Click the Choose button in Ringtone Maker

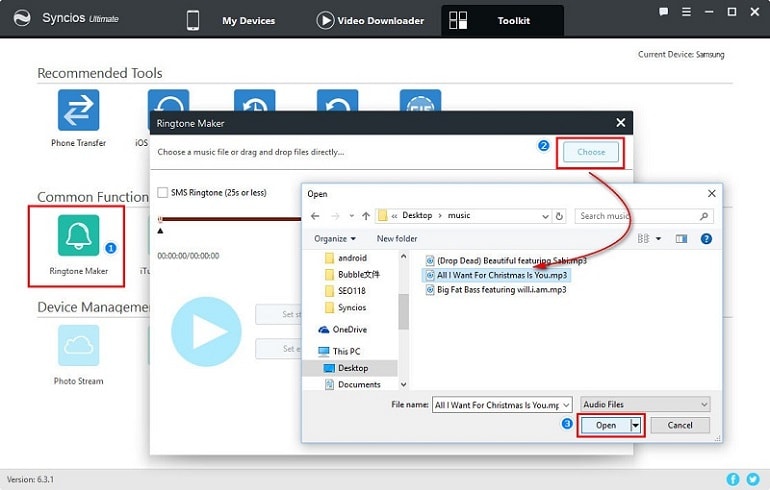tap(591, 152)
